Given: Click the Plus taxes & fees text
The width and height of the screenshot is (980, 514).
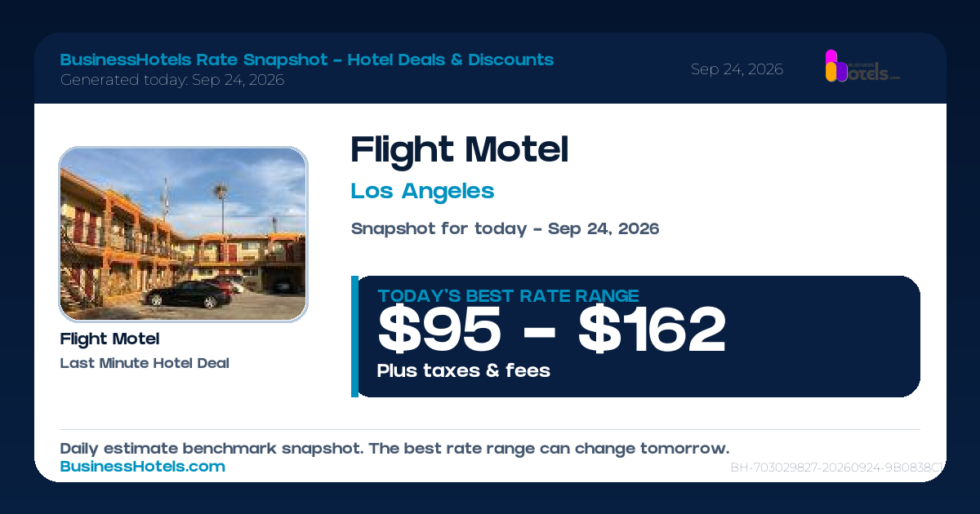Looking at the screenshot, I should click(464, 371).
